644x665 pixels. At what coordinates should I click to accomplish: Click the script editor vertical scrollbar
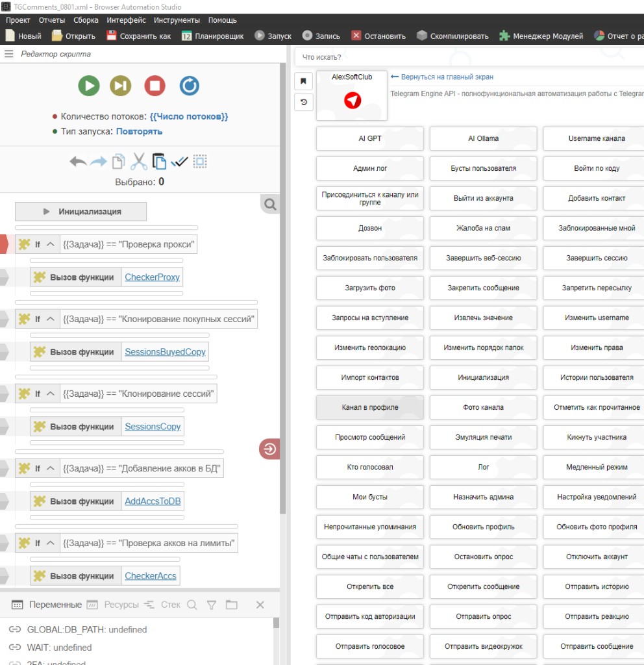click(x=283, y=288)
